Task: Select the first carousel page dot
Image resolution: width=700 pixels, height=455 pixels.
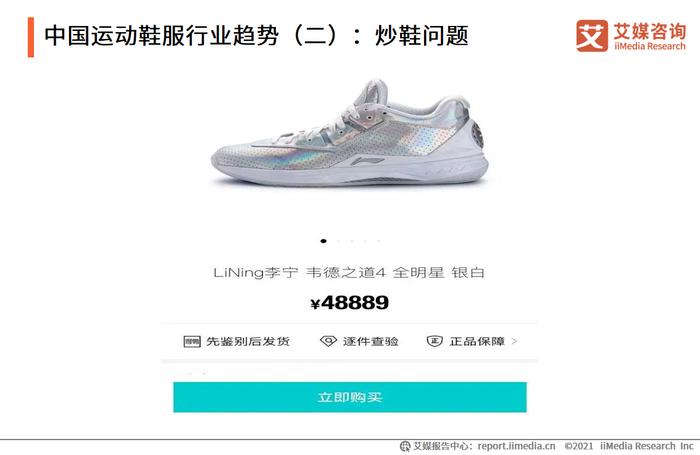Action: [323, 241]
